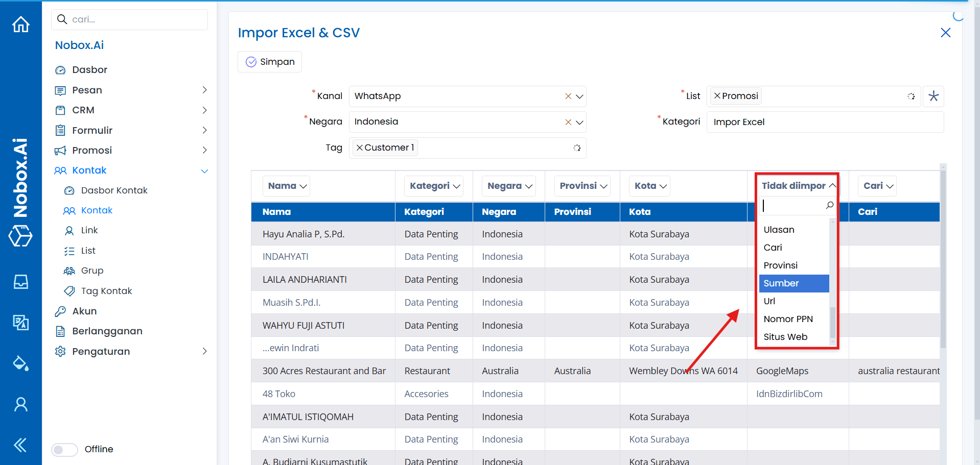Image resolution: width=980 pixels, height=465 pixels.
Task: Open the Provinsi column dropdown
Action: (x=582, y=186)
